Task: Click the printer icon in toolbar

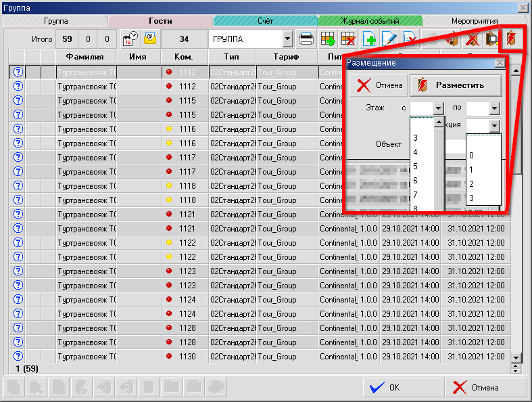Action: pyautogui.click(x=306, y=39)
